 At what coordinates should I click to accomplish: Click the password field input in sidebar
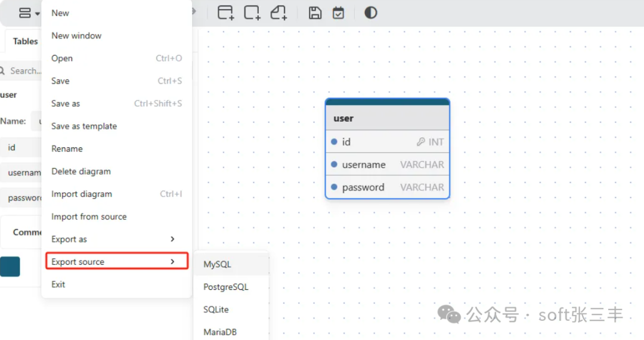coord(20,197)
